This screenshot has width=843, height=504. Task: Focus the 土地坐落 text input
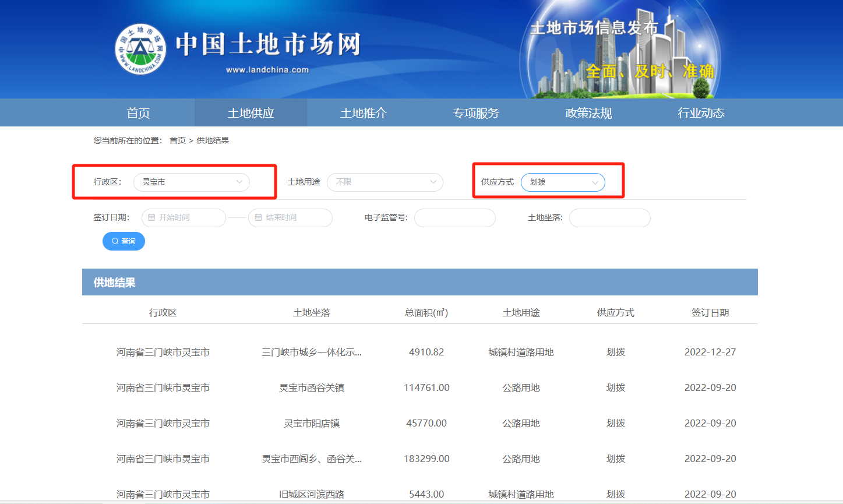[x=609, y=218]
